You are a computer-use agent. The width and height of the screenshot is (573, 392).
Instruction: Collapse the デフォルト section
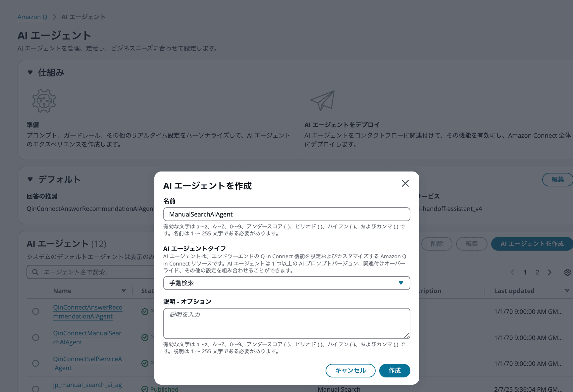(30, 179)
